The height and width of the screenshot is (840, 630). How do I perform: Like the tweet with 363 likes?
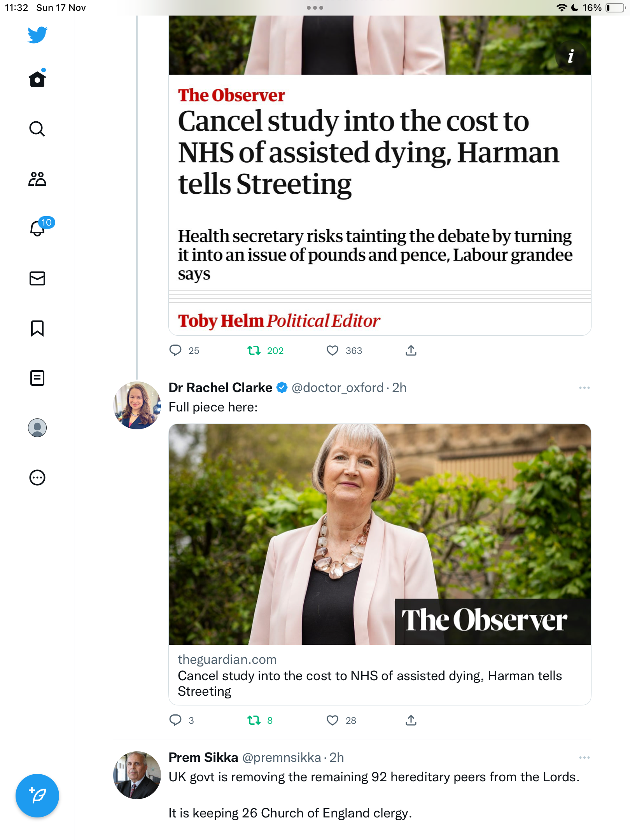[x=332, y=351]
